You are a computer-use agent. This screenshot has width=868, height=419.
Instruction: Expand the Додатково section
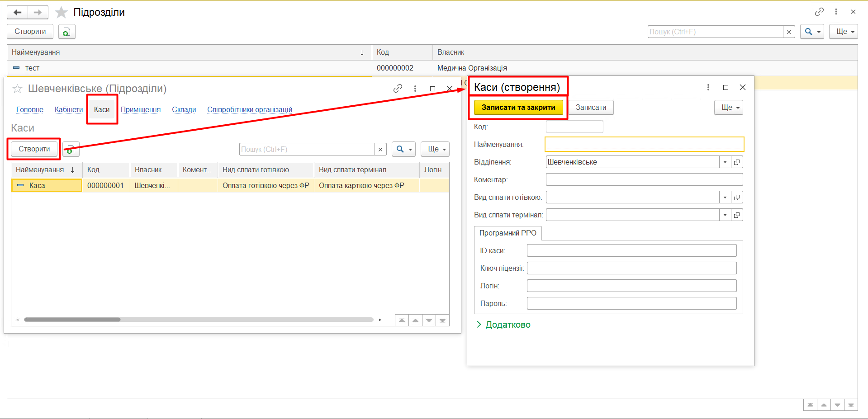(x=503, y=325)
